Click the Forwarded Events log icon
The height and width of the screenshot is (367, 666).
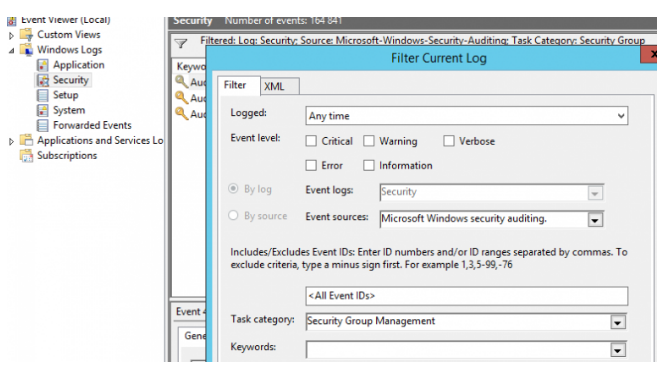42,125
